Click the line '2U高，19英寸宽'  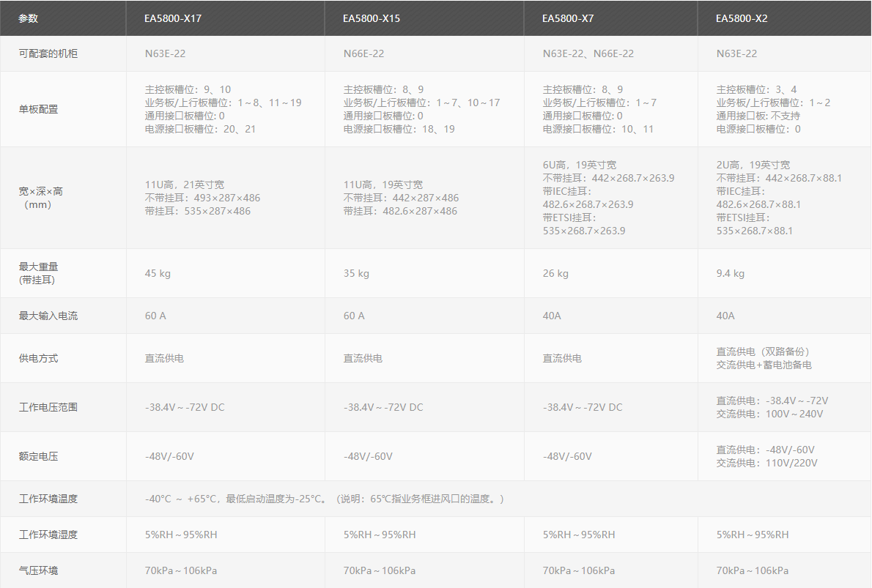pyautogui.click(x=753, y=165)
